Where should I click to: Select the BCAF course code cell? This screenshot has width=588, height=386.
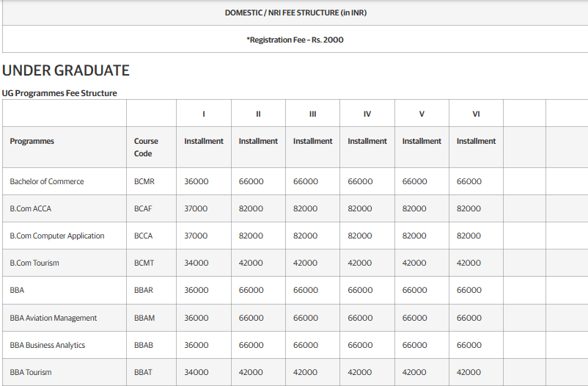[x=144, y=208]
